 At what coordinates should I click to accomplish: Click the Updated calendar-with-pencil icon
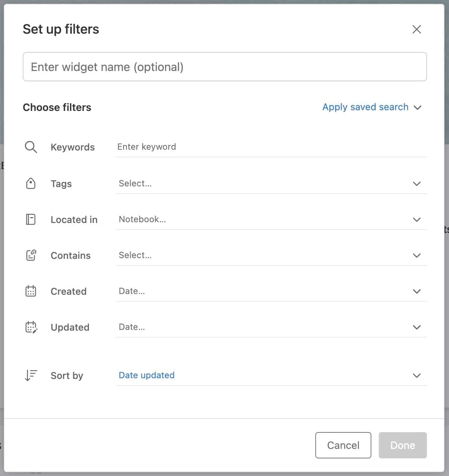31,327
